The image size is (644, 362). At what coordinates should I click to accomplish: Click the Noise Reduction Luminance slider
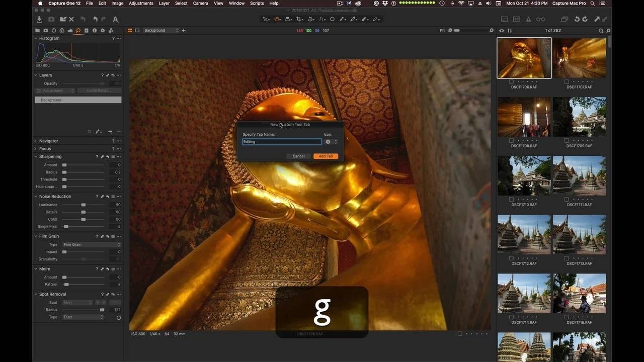[x=84, y=205]
